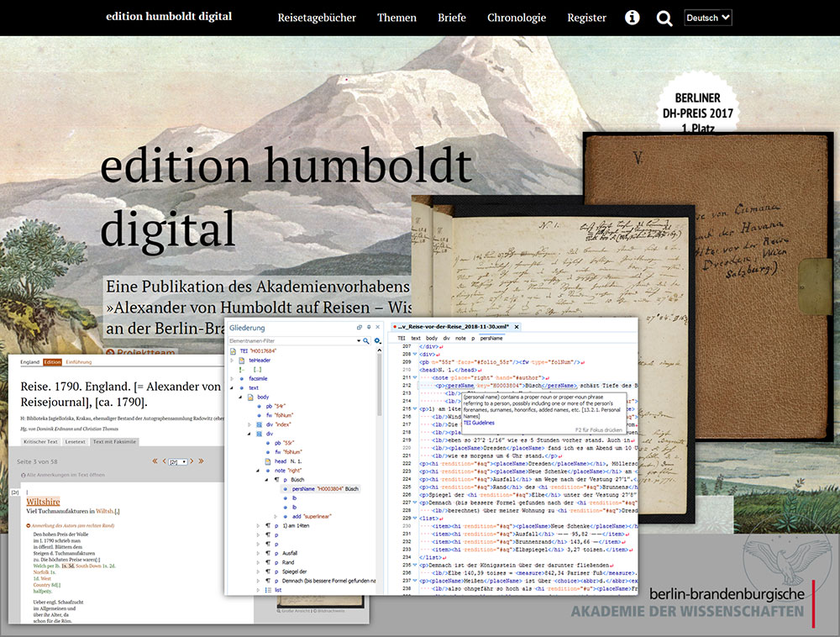Image resolution: width=840 pixels, height=637 pixels.
Task: Open the page number selector dropdown
Action: pos(178,462)
